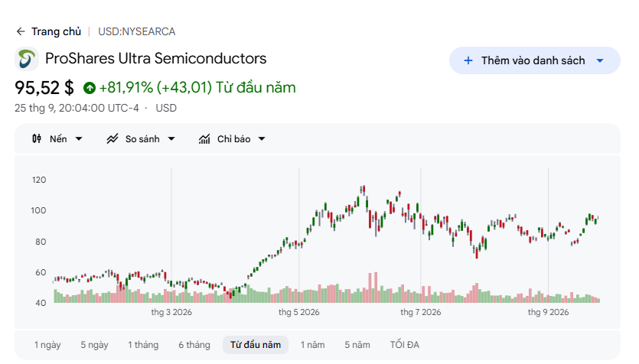Go to the Trang chủ link
The width and height of the screenshot is (639, 364).
(x=56, y=31)
